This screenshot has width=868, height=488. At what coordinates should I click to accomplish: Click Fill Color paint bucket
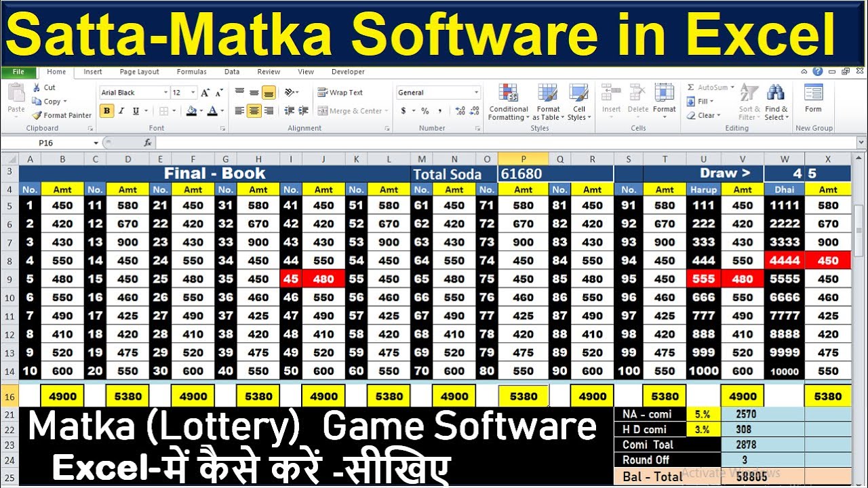click(191, 111)
